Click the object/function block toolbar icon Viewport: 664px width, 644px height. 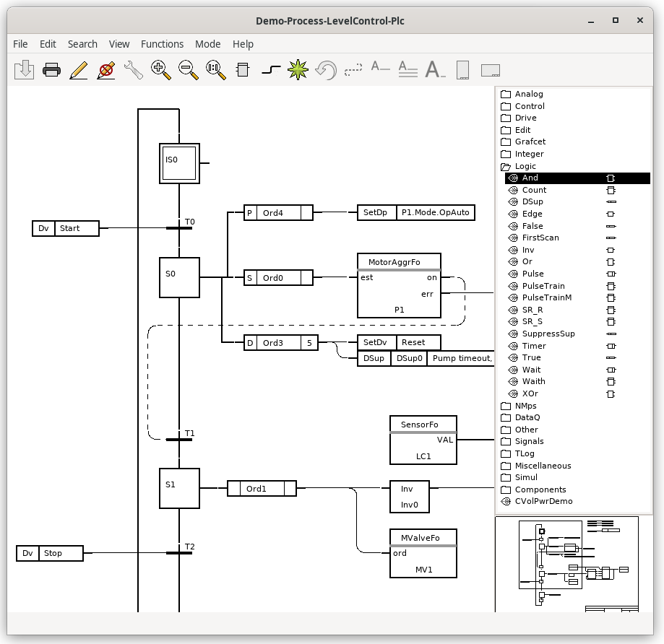tap(243, 69)
